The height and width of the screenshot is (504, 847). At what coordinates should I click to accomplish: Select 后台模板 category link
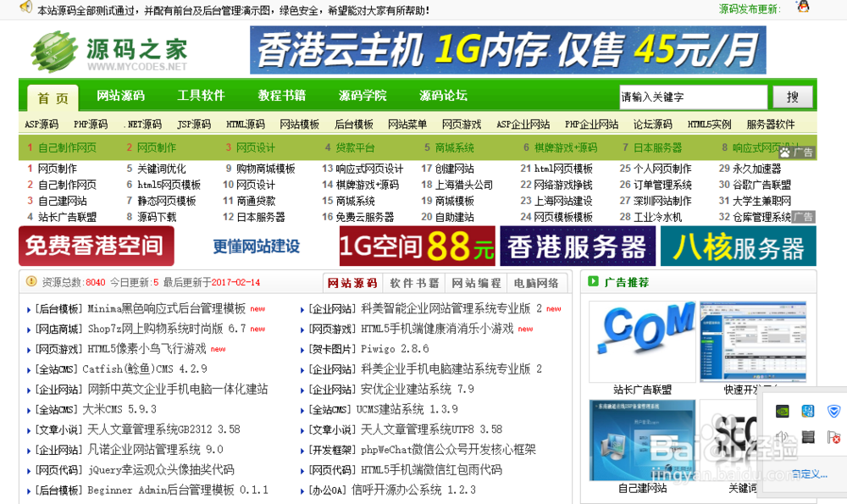coord(354,125)
